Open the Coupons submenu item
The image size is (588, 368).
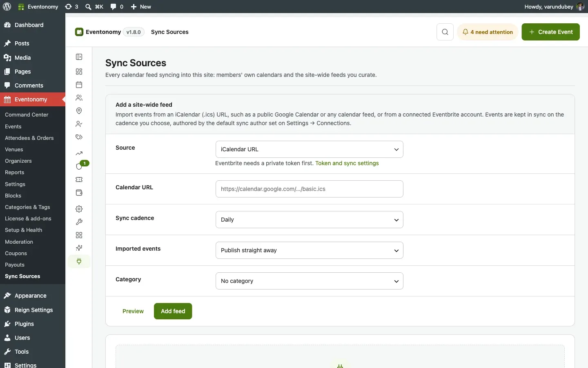pos(16,254)
